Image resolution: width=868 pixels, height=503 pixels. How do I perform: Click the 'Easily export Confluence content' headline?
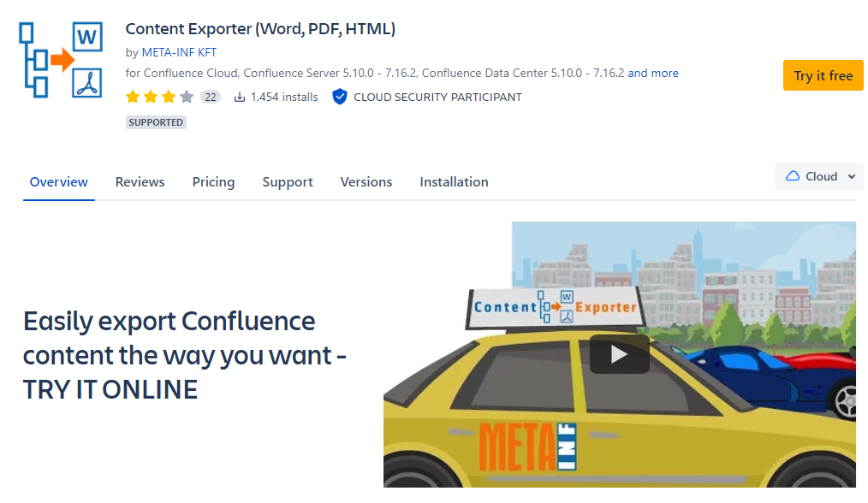click(184, 355)
